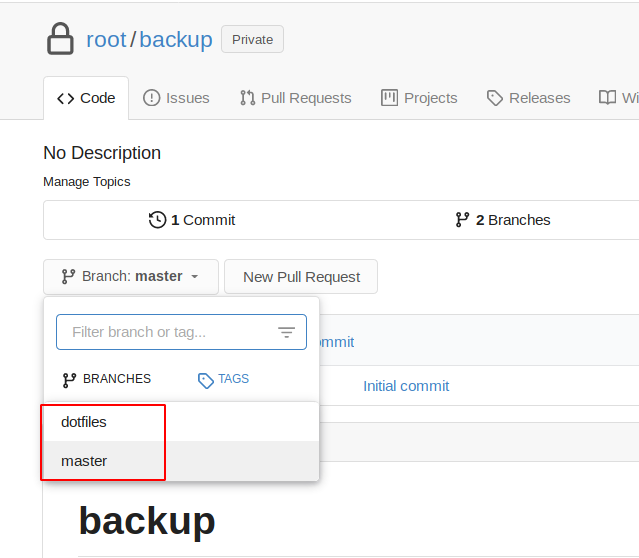The image size is (639, 558).
Task: Go to the Projects tab
Action: (419, 98)
